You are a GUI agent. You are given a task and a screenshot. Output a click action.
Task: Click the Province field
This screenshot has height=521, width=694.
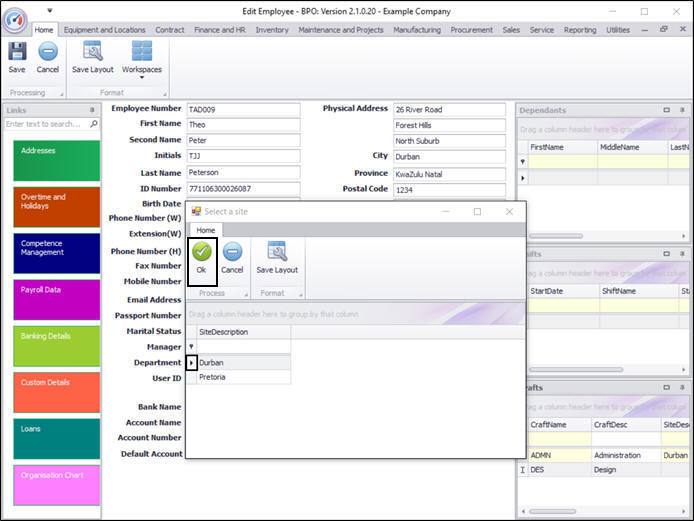(449, 174)
